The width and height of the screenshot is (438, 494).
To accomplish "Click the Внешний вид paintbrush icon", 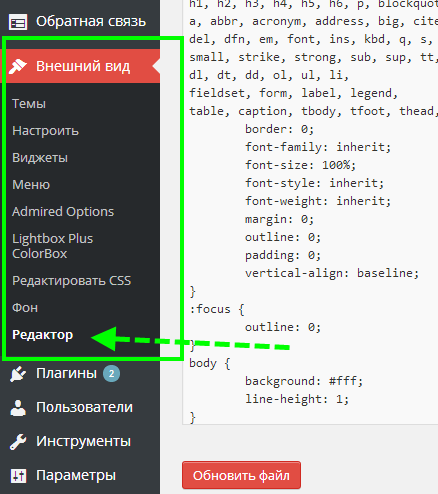I will (x=17, y=66).
